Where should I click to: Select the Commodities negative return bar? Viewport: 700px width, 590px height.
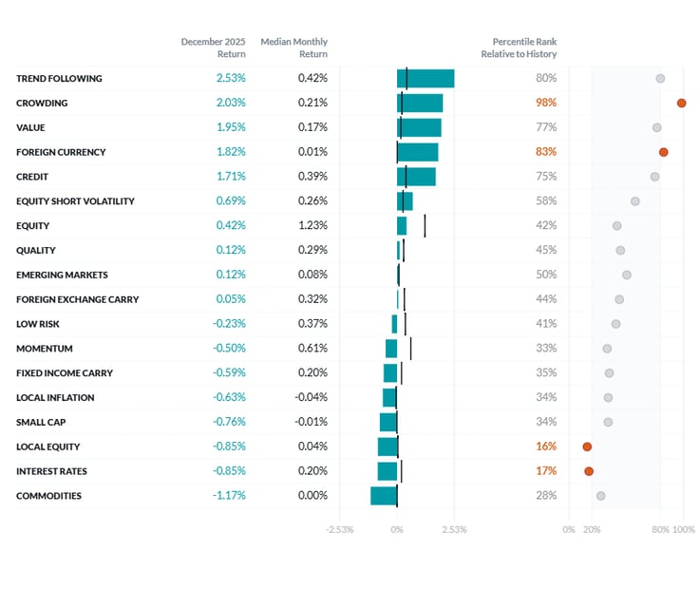tap(384, 496)
